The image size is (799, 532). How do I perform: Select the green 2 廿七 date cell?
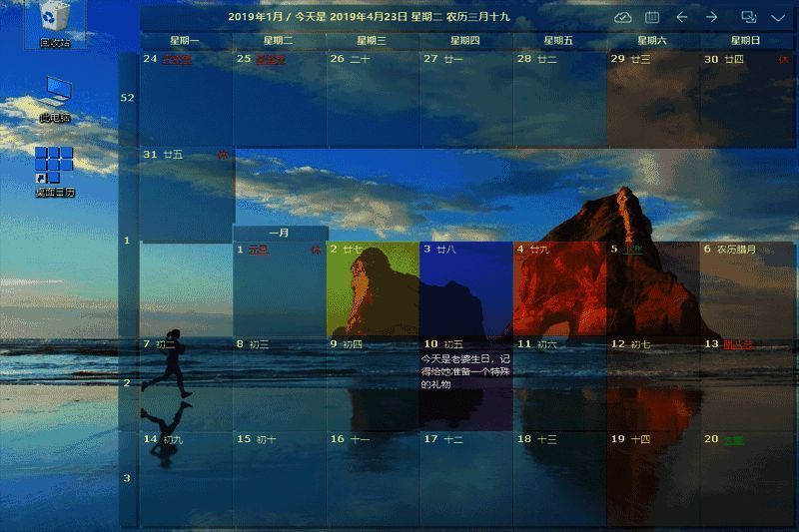(373, 289)
